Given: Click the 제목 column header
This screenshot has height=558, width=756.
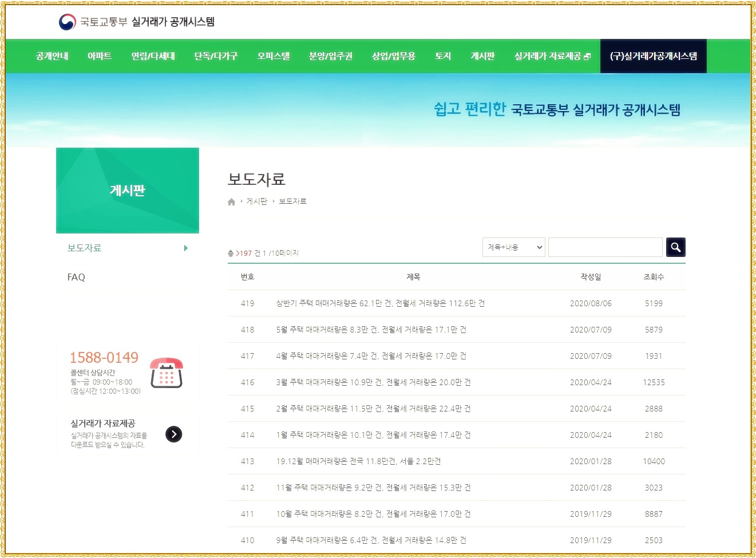Looking at the screenshot, I should pos(413,277).
